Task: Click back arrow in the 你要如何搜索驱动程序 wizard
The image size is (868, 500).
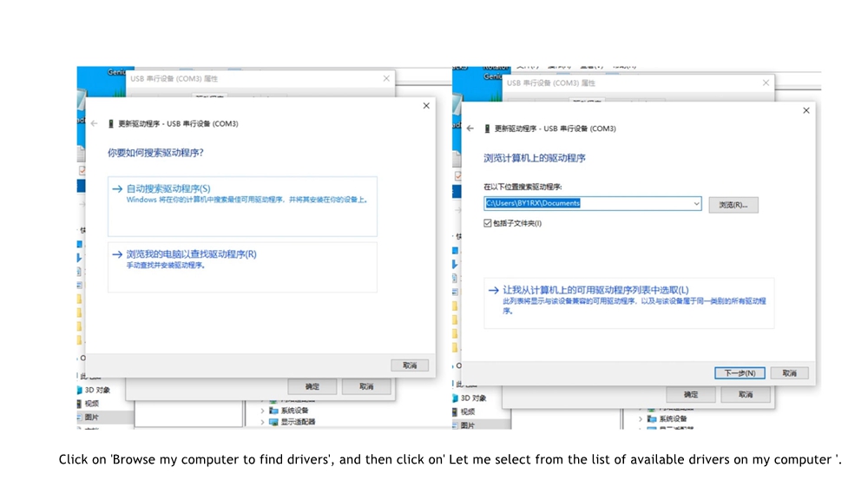Action: (x=94, y=124)
